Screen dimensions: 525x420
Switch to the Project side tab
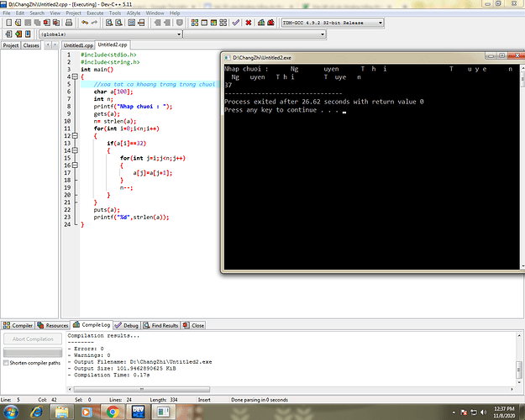[x=11, y=45]
